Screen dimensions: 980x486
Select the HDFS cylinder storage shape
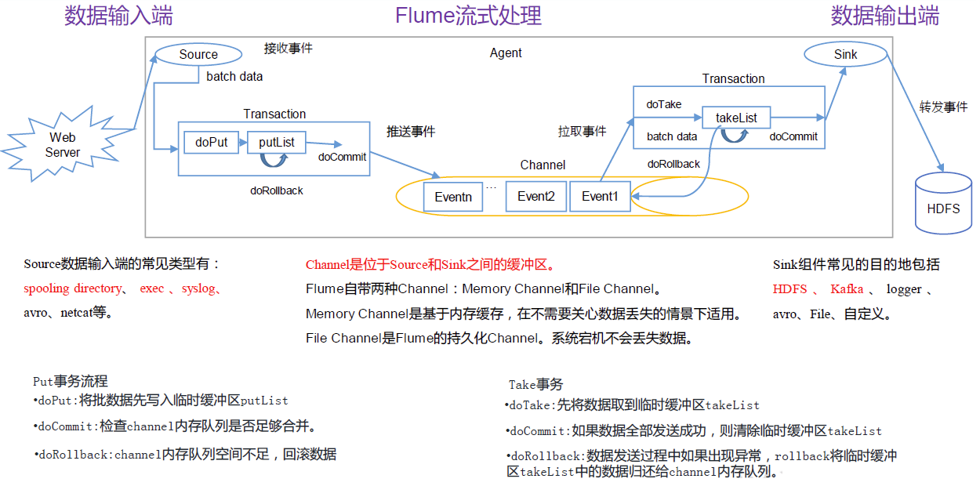tap(943, 202)
